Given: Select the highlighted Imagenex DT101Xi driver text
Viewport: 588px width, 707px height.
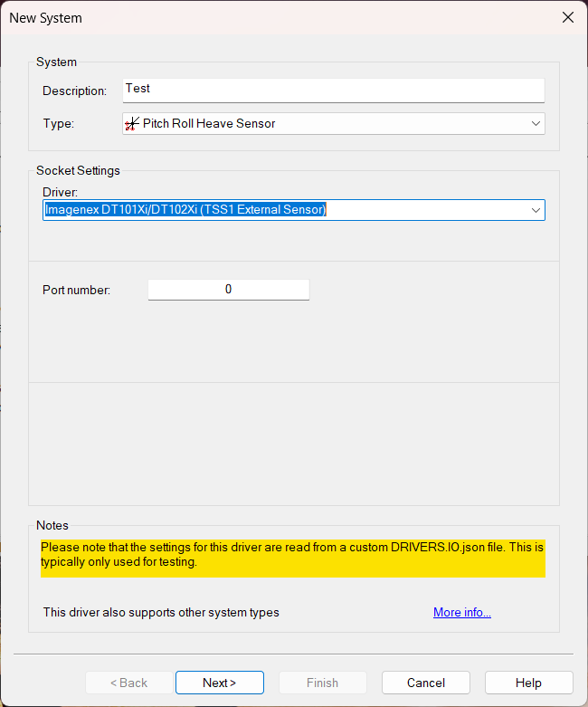Looking at the screenshot, I should click(185, 210).
